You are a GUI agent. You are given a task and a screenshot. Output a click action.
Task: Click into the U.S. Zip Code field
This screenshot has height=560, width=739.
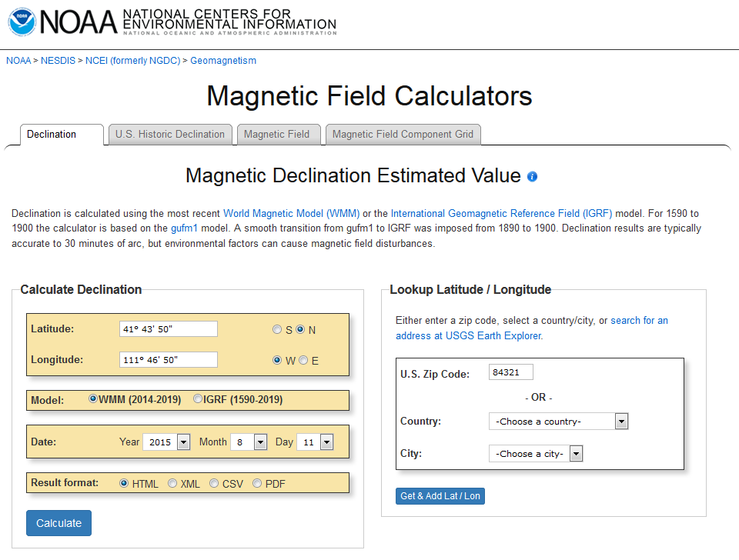510,372
